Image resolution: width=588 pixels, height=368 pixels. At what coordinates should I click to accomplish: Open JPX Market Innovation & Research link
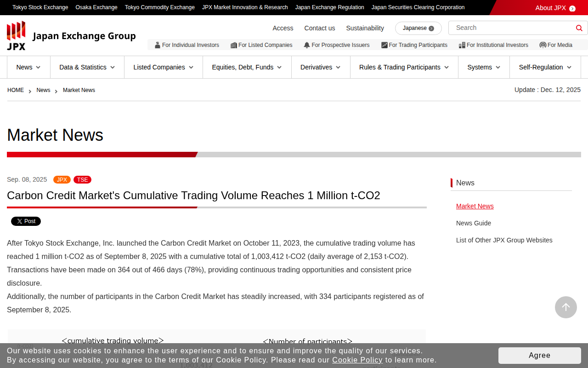245,7
